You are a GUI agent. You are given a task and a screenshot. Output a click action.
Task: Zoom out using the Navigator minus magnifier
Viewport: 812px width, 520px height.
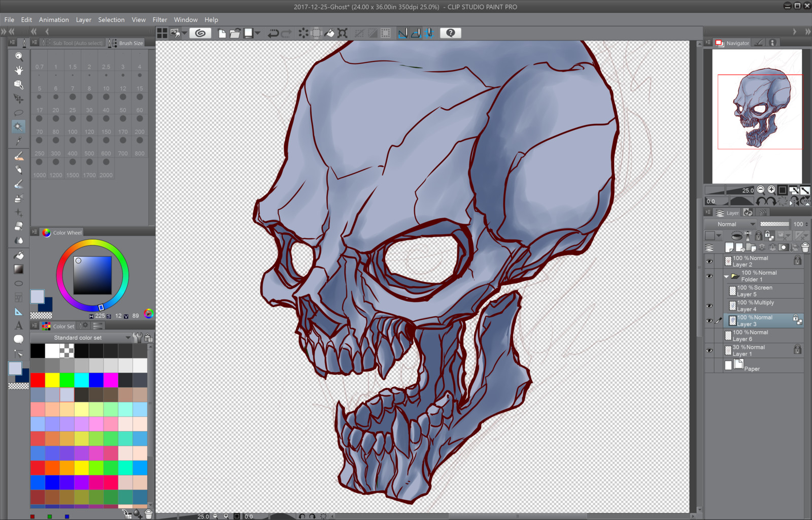pyautogui.click(x=760, y=190)
